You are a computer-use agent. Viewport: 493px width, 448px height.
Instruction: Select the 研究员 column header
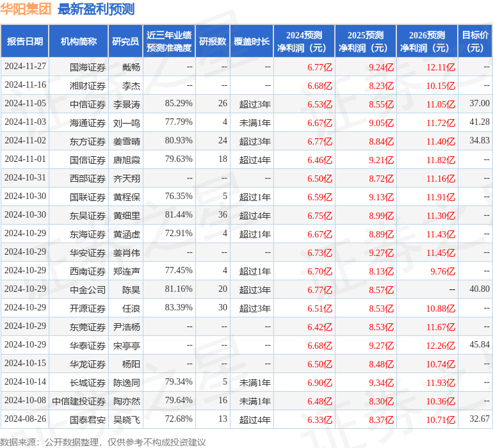click(125, 42)
